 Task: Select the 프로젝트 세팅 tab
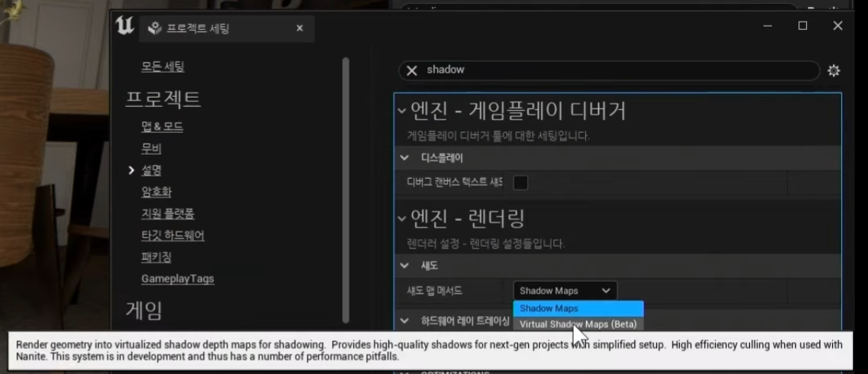click(x=227, y=28)
